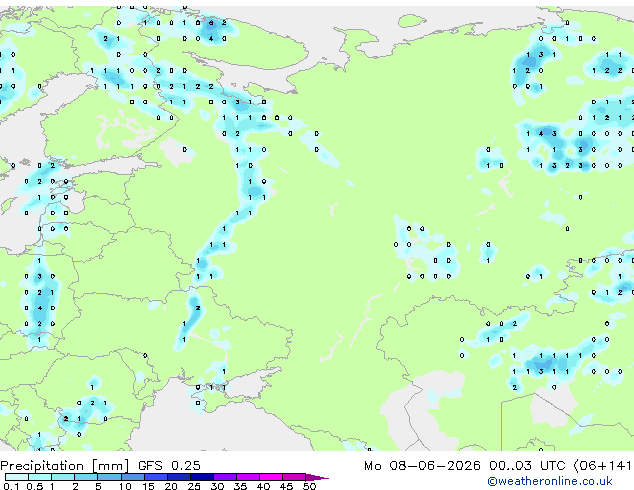This screenshot has width=634, height=490.
Task: Select the 0.5–1 mm legend swatch
Action: [x=40, y=477]
